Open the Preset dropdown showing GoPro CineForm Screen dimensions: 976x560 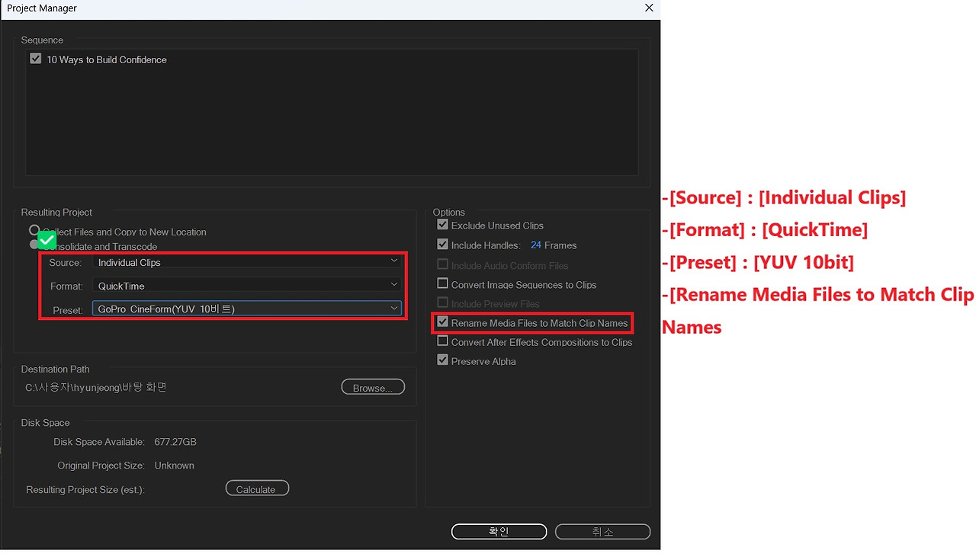coord(247,309)
